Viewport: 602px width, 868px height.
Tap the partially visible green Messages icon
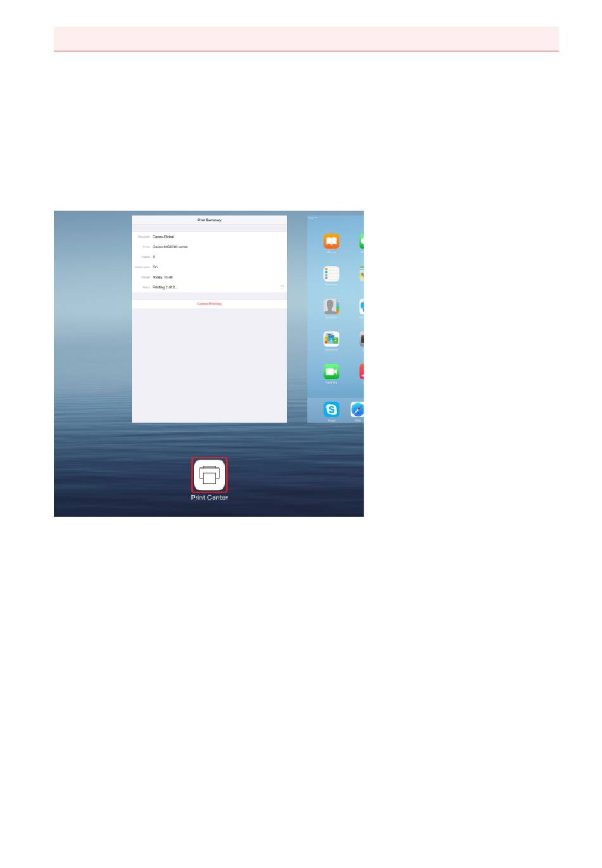pos(361,242)
